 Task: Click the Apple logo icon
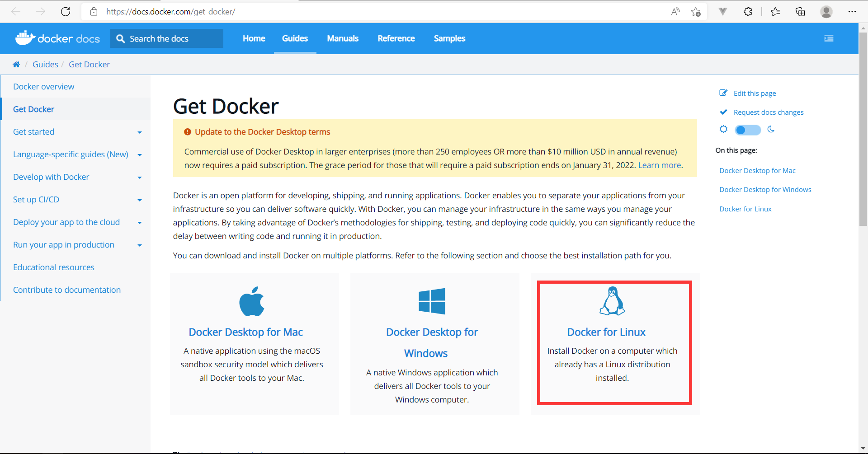tap(252, 301)
